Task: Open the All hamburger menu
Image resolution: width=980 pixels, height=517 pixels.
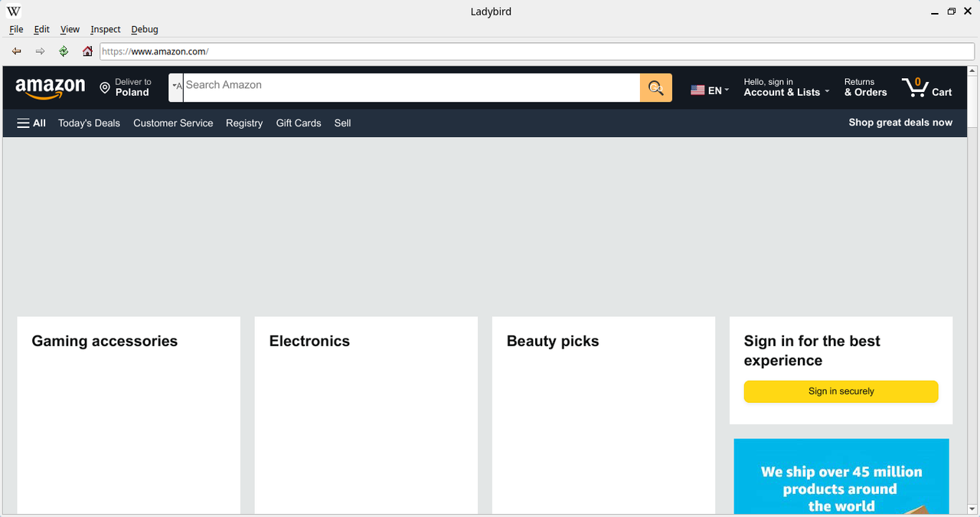Action: click(x=31, y=123)
